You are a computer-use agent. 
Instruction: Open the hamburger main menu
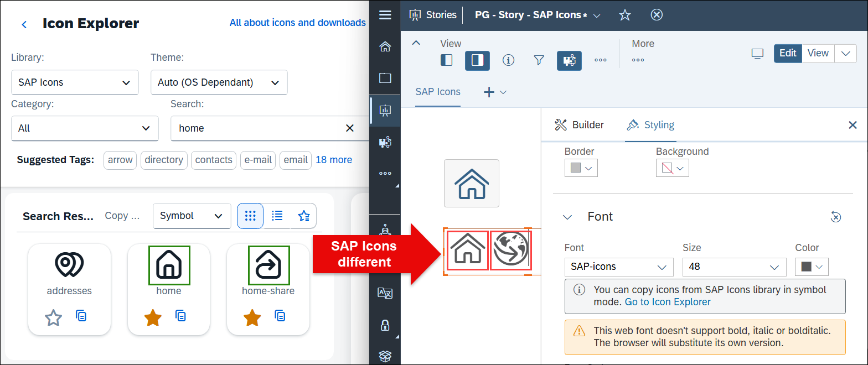[385, 15]
